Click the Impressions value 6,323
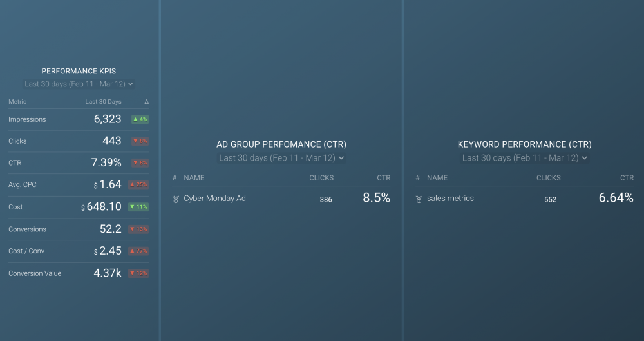The width and height of the screenshot is (644, 341). (107, 119)
